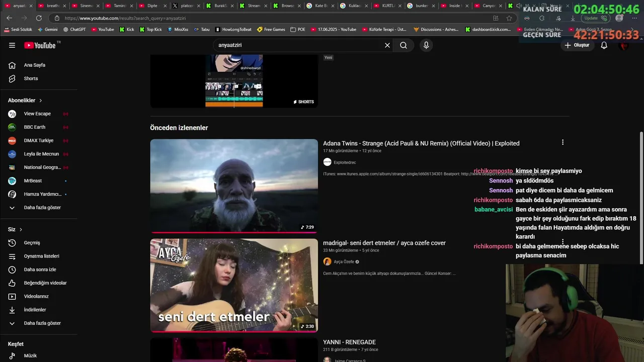Open Free Games bookmark
Image resolution: width=644 pixels, height=362 pixels.
(x=271, y=29)
